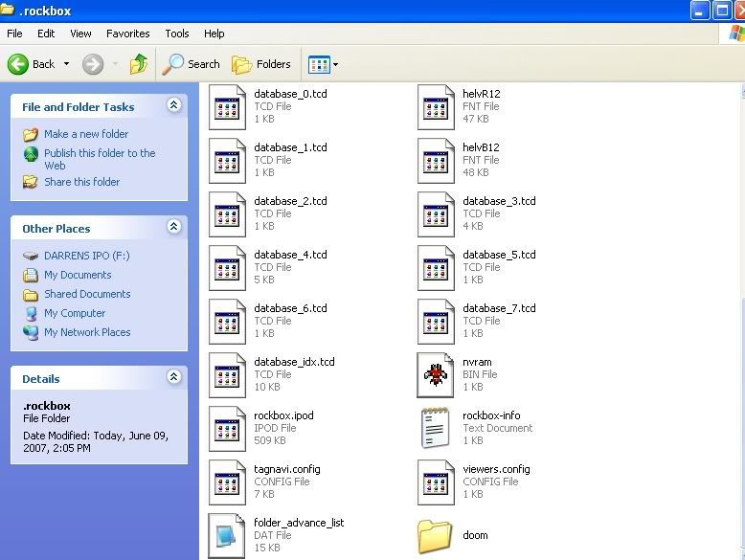This screenshot has height=560, width=745.
Task: Select the rockbox-info text document icon
Action: 436,428
